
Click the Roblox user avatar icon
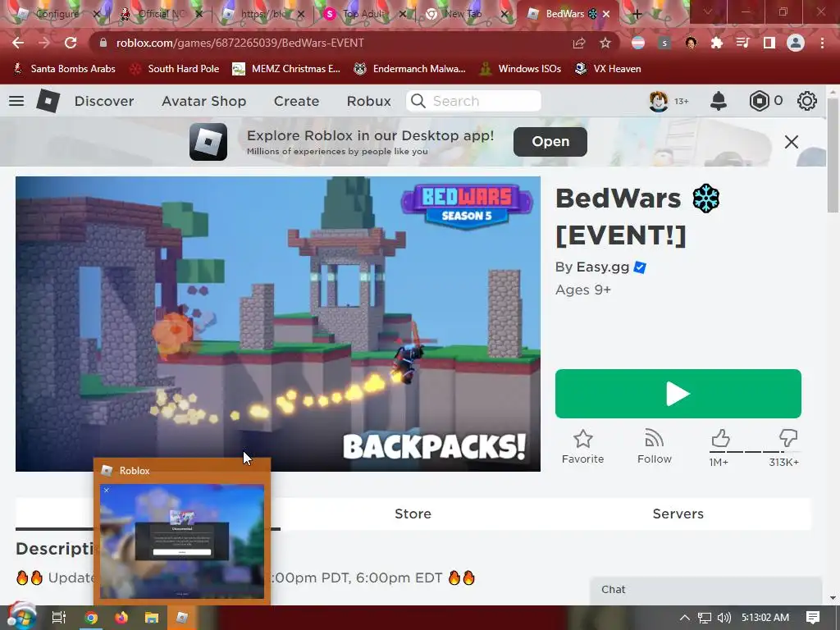659,101
